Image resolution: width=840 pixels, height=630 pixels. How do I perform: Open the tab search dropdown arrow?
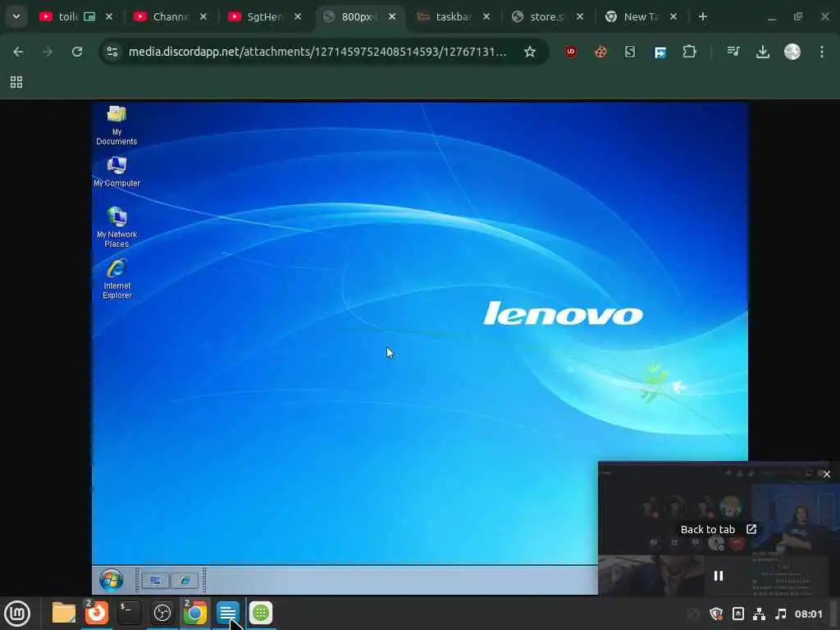(16, 16)
